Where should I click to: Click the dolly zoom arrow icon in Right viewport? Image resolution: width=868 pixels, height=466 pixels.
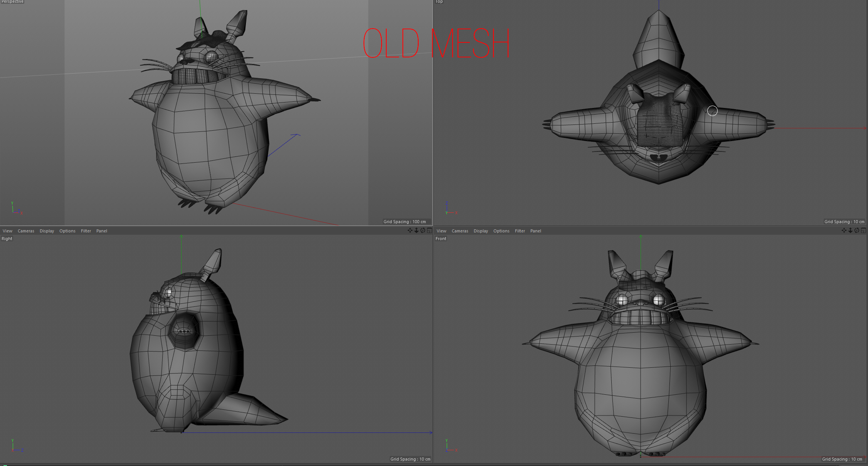pyautogui.click(x=416, y=230)
